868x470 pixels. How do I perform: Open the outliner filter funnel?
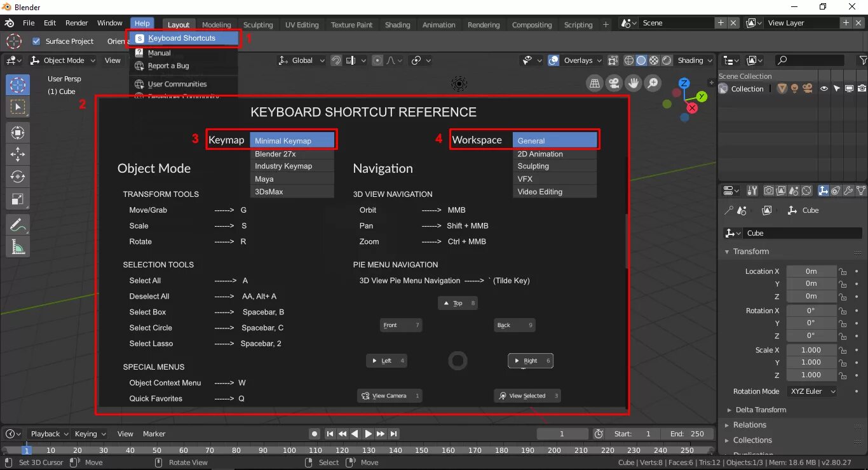[x=863, y=60]
